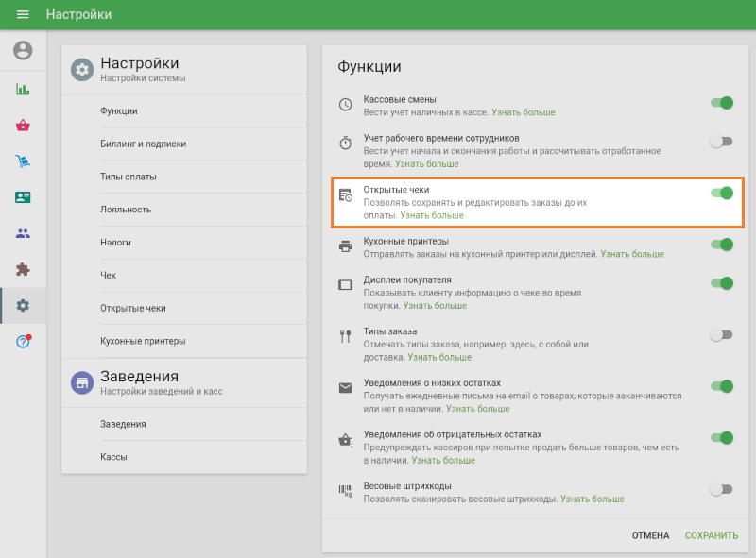Turn on the Типы заказа switch
The image size is (756, 558).
(722, 334)
